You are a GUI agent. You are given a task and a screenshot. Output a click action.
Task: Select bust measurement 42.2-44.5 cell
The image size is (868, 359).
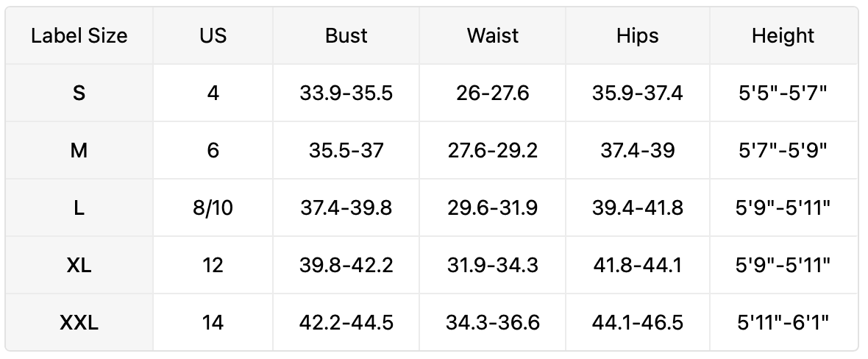(346, 322)
